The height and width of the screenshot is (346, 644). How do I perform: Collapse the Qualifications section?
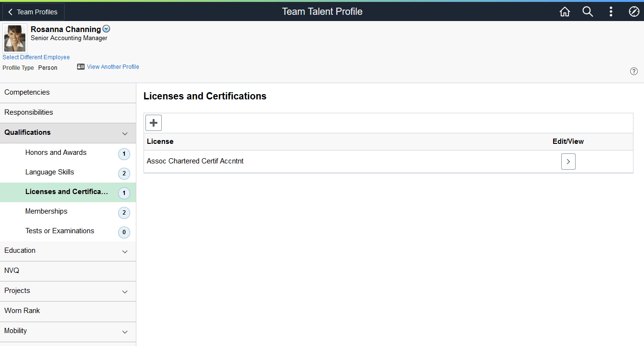coord(124,133)
